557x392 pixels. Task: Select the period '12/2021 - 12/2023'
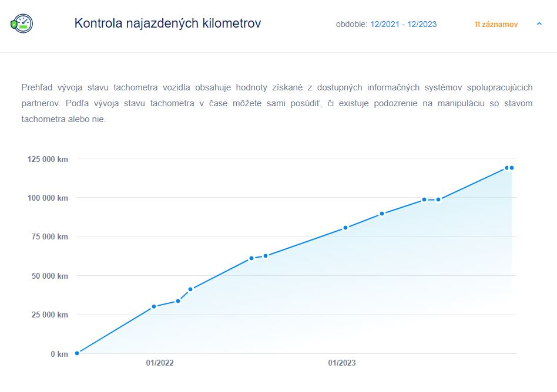[x=403, y=24]
